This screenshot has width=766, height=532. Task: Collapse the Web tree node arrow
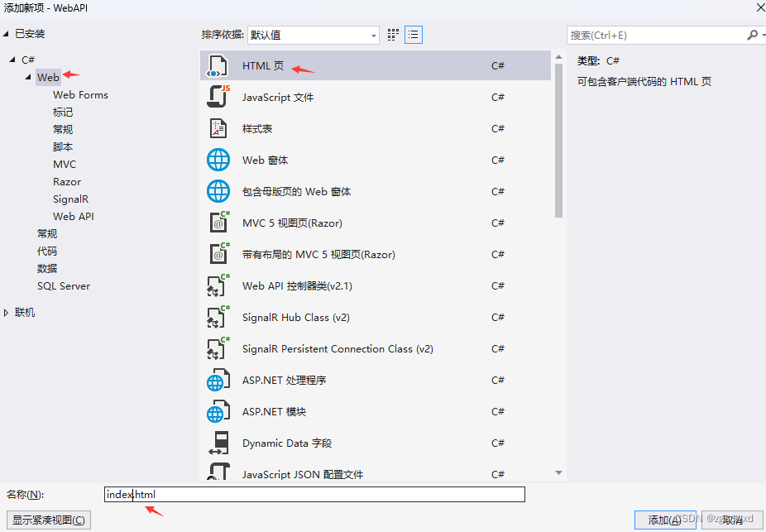tap(28, 77)
